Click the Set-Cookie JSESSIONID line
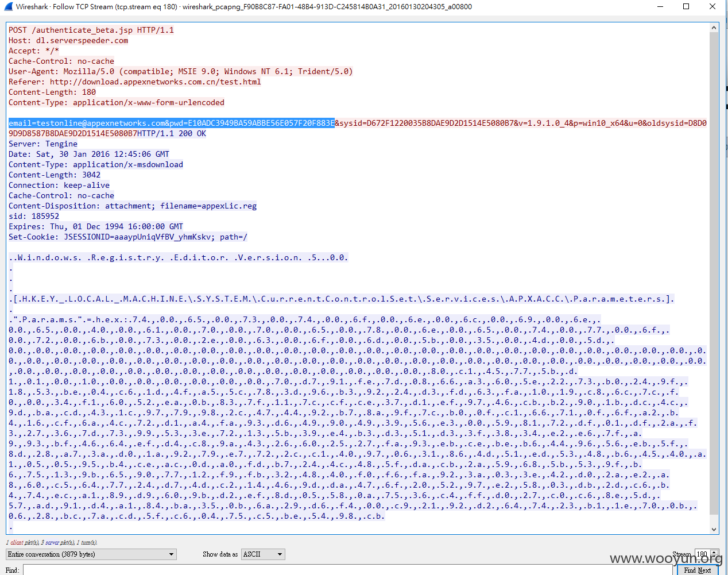This screenshot has height=575, width=728. tap(128, 237)
